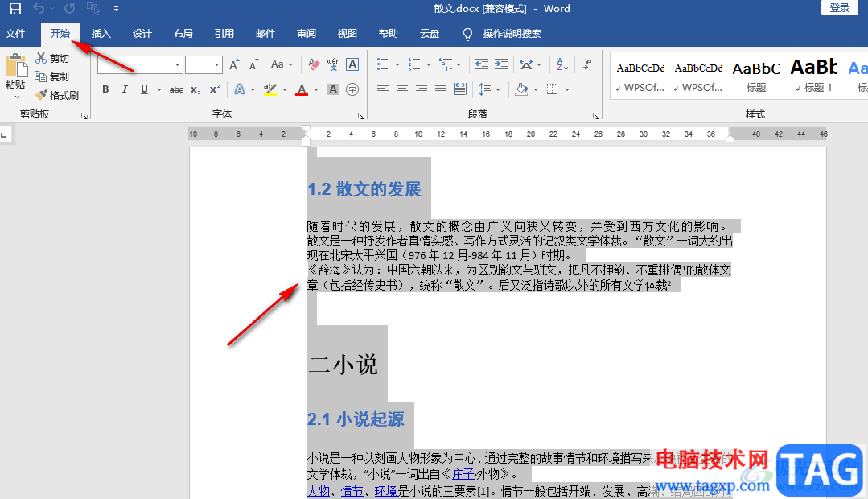Switch to the 布局 Layout tab
Screen dimensions: 868x499
tap(183, 34)
